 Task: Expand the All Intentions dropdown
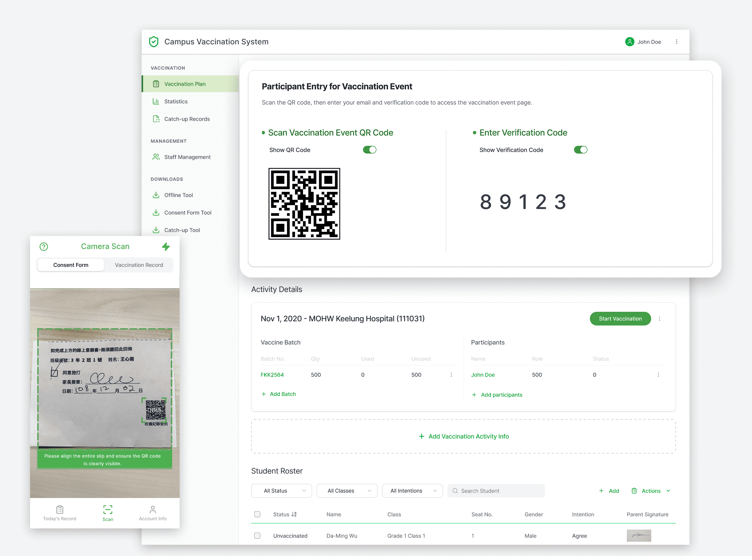pyautogui.click(x=412, y=491)
